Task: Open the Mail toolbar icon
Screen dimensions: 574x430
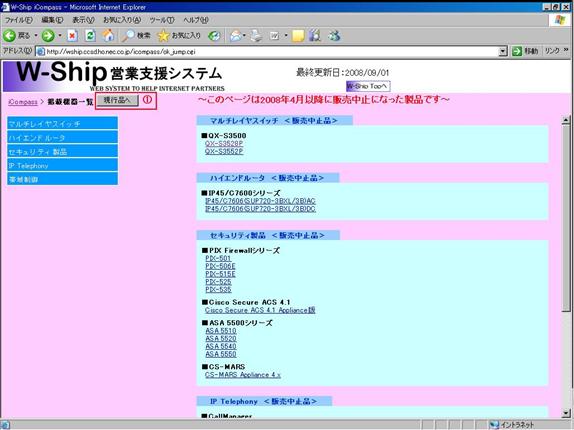Action: click(x=235, y=35)
